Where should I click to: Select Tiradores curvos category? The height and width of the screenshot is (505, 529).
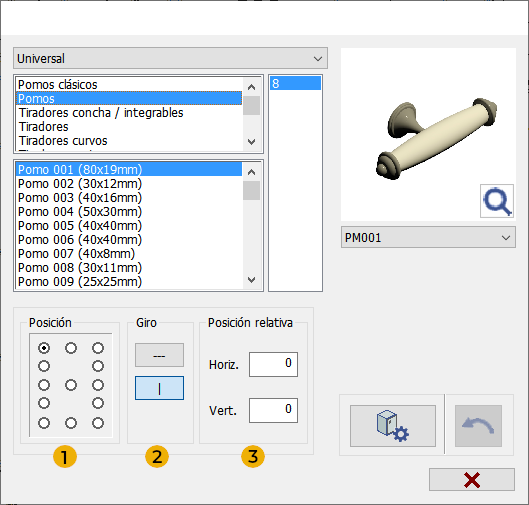tap(63, 141)
